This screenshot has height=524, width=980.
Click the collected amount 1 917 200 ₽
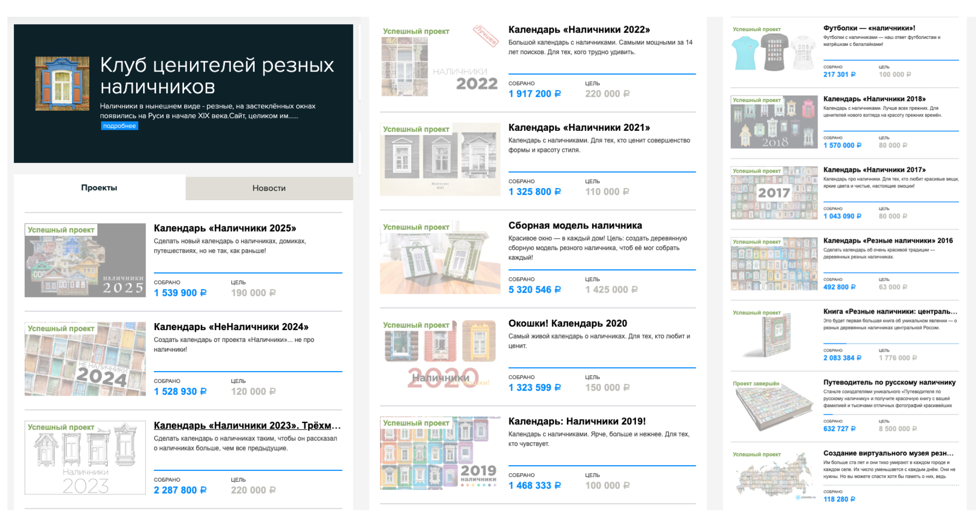(535, 94)
